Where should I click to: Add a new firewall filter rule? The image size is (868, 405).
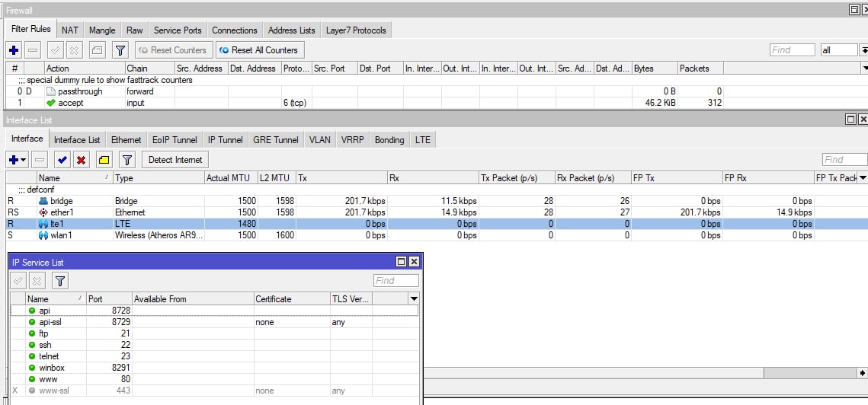tap(14, 49)
